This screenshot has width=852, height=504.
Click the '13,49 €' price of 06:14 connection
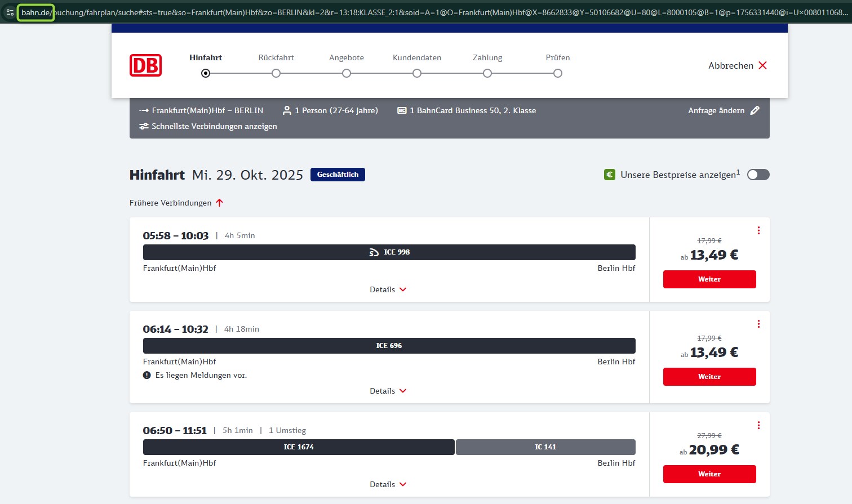pos(714,353)
